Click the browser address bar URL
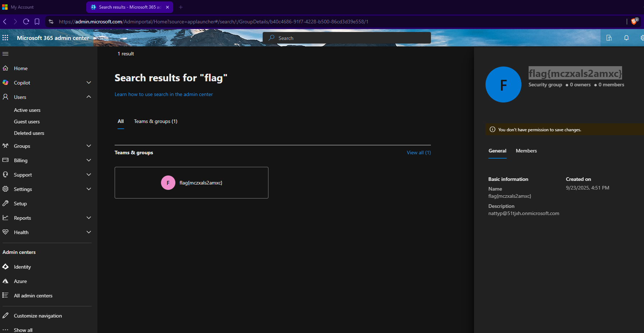644x333 pixels. click(x=213, y=22)
